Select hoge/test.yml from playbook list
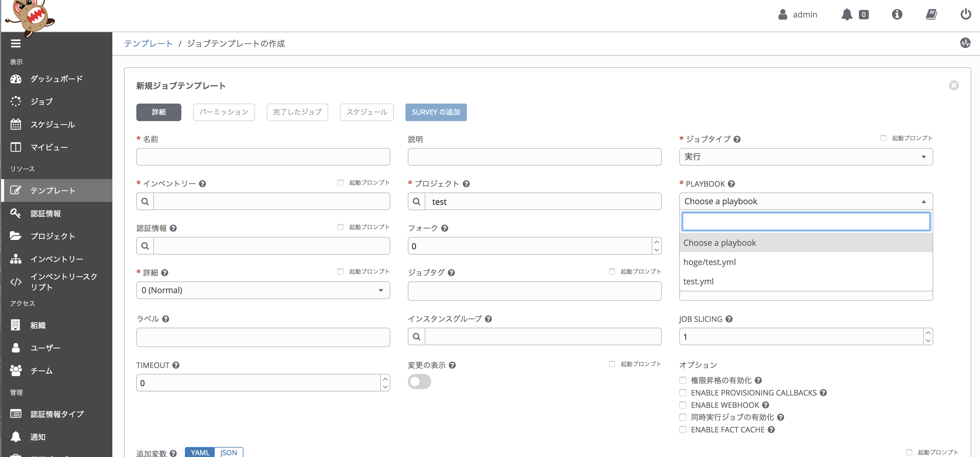This screenshot has height=457, width=980. pyautogui.click(x=709, y=262)
